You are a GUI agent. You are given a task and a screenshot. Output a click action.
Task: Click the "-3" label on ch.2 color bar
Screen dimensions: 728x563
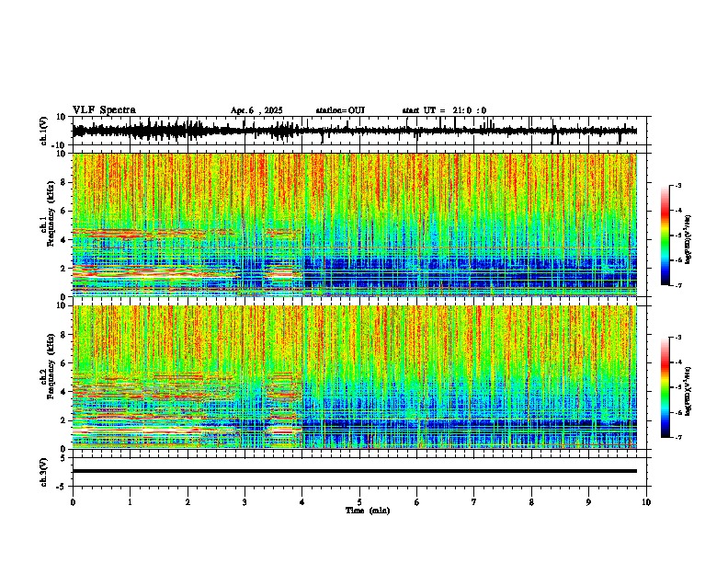(678, 338)
